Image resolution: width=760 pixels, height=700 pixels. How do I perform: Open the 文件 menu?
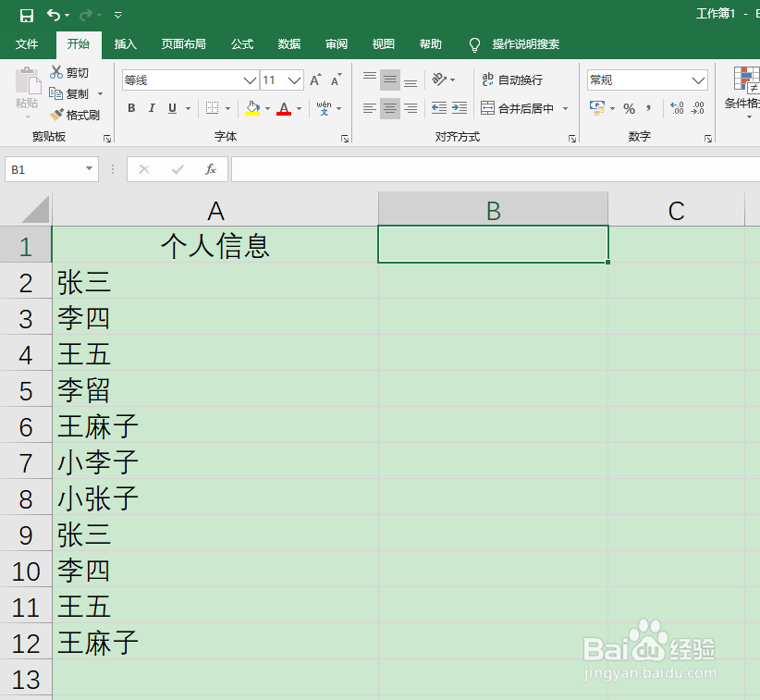[27, 44]
